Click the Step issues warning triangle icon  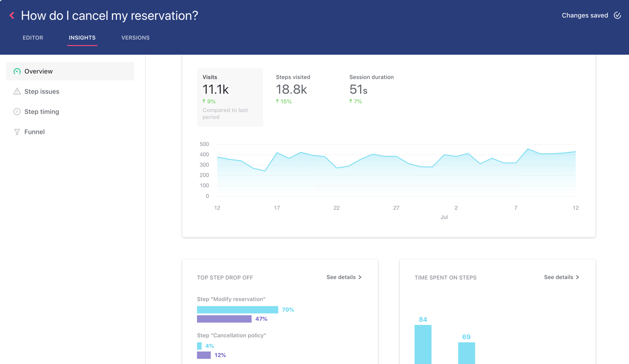[x=17, y=91]
